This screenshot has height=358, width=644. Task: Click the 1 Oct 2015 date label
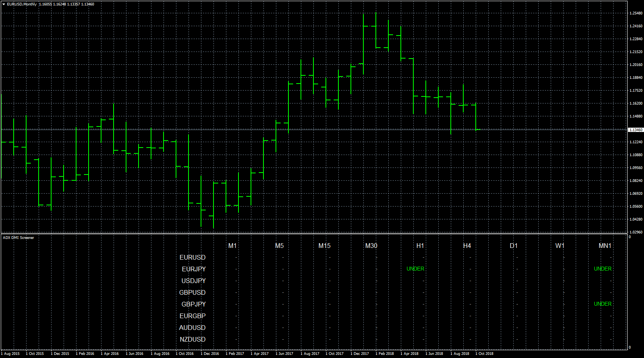pyautogui.click(x=35, y=354)
